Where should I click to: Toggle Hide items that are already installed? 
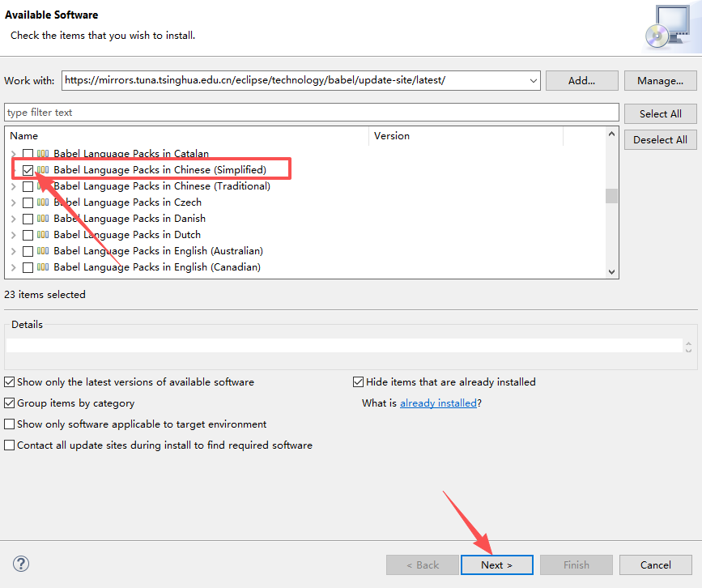click(x=358, y=382)
